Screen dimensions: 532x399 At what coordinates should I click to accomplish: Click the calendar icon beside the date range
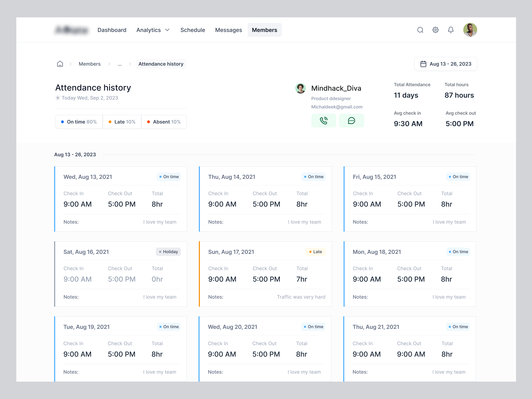click(423, 64)
